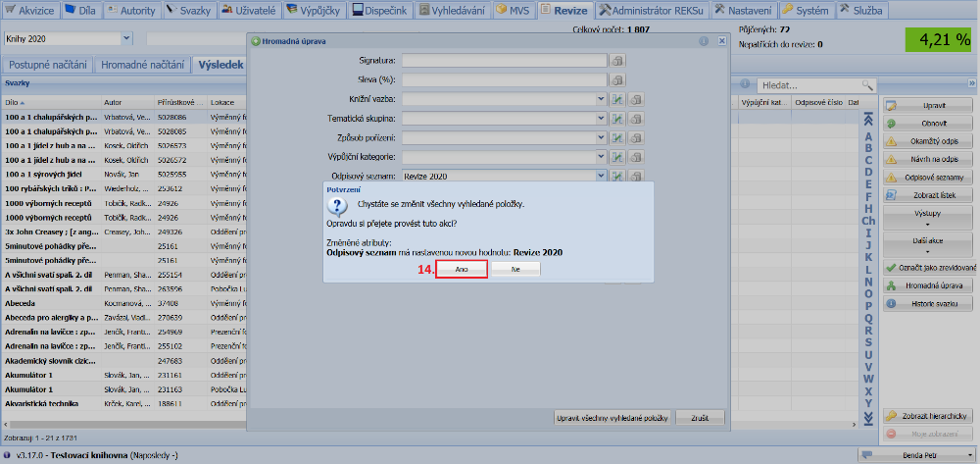Open the Způsob pořízení dropdown list
This screenshot has width=980, height=464.
tap(601, 137)
